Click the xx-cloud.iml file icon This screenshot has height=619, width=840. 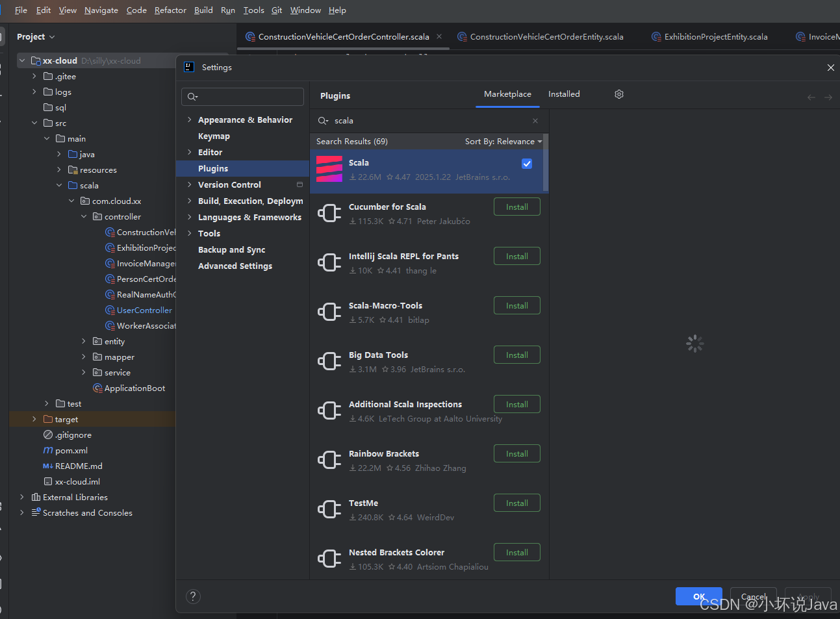(x=48, y=481)
